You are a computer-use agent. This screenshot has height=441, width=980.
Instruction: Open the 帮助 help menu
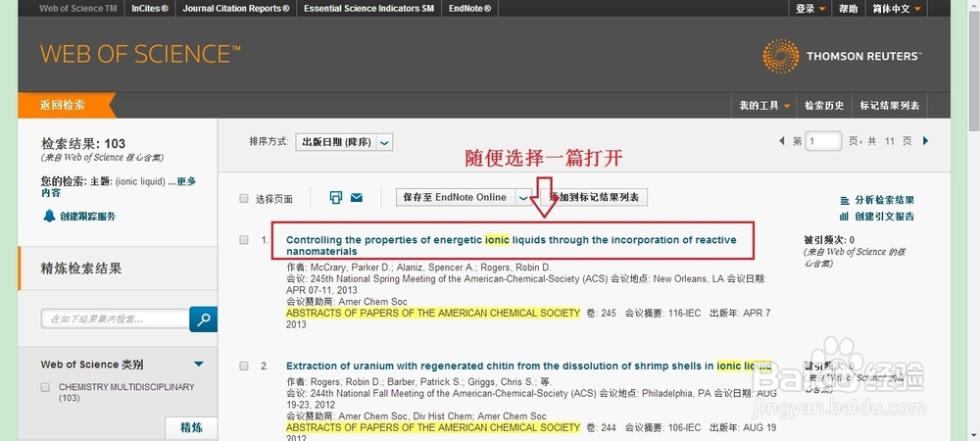(848, 9)
